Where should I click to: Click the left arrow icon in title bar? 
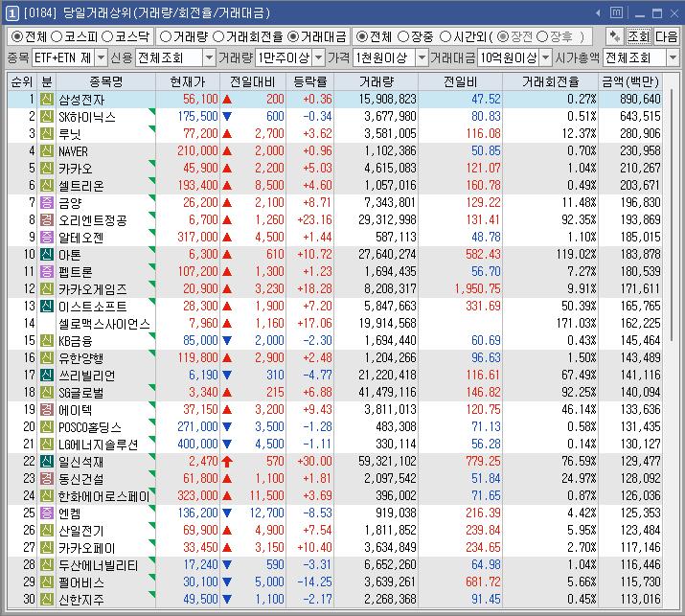598,13
